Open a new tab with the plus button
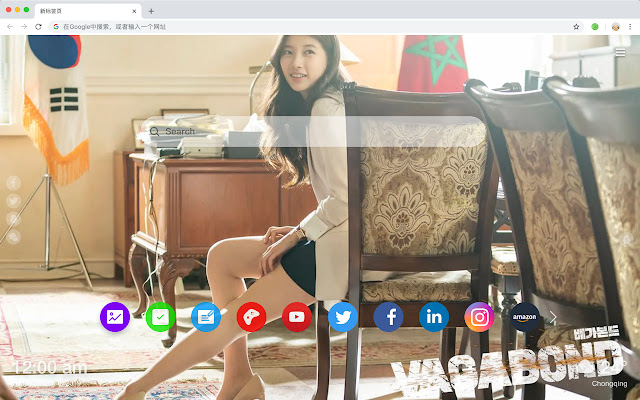 [151, 11]
